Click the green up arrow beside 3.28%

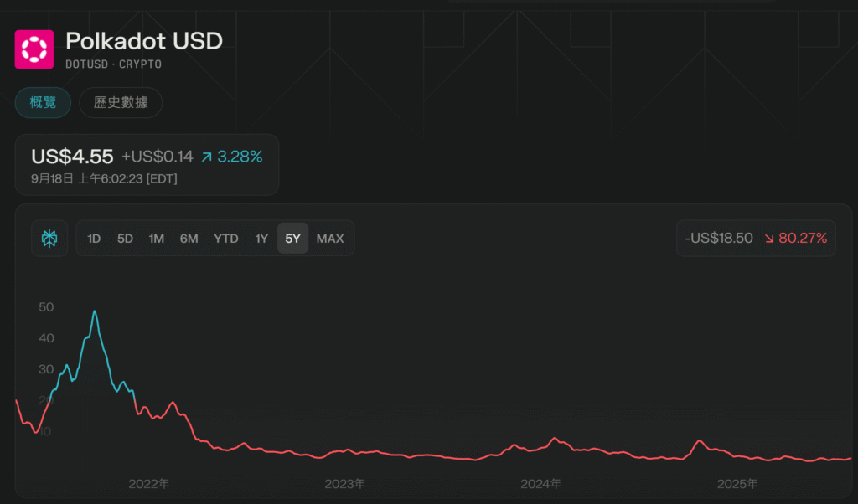tap(207, 157)
